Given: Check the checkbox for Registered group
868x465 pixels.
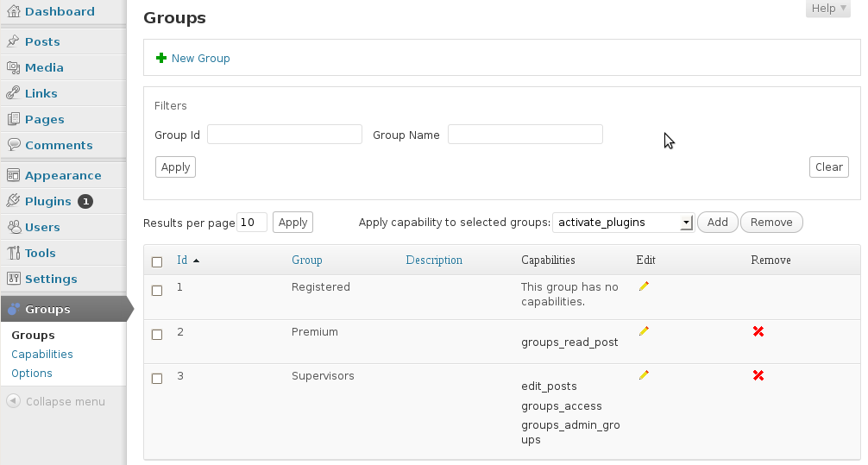Looking at the screenshot, I should point(157,291).
